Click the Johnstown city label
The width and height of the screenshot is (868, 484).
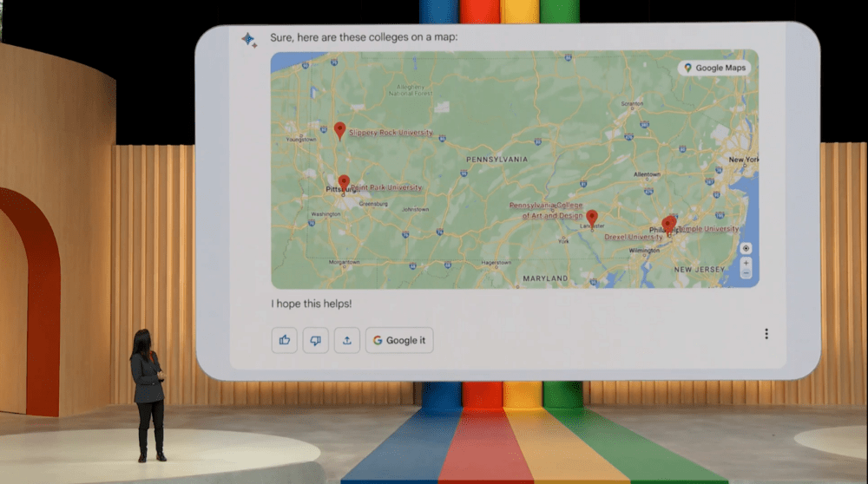point(415,209)
